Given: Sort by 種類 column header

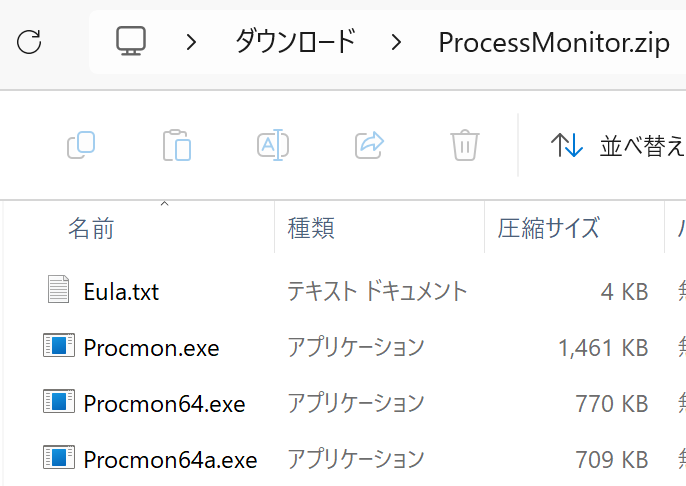Looking at the screenshot, I should [311, 228].
